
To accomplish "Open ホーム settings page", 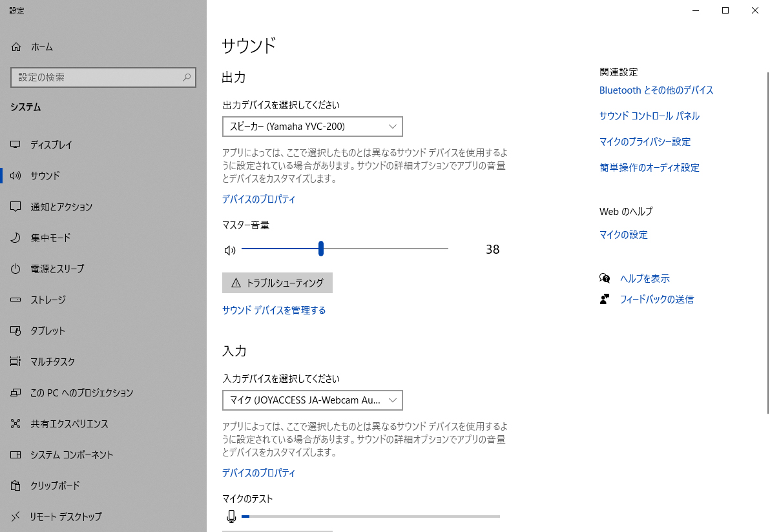I will (x=42, y=47).
